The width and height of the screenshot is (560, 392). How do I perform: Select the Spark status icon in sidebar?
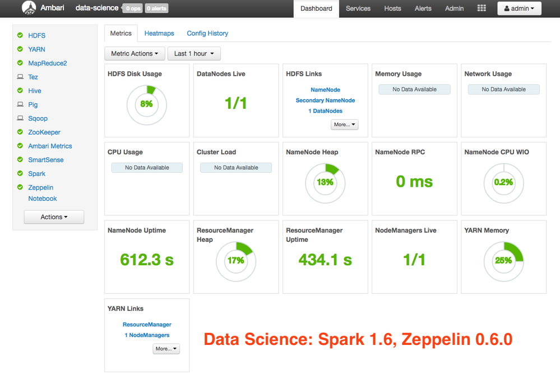[x=21, y=173]
